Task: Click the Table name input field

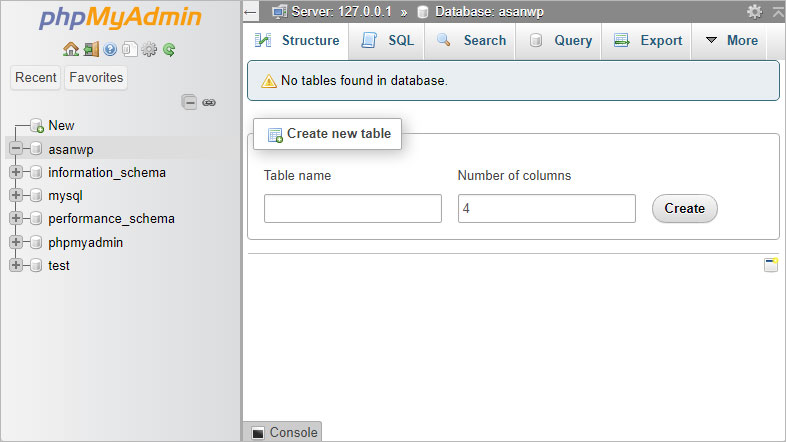Action: point(352,208)
